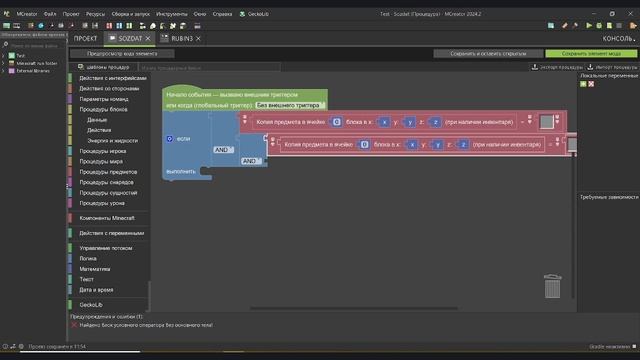
Task: Expand the Test tree node
Action: [3, 56]
